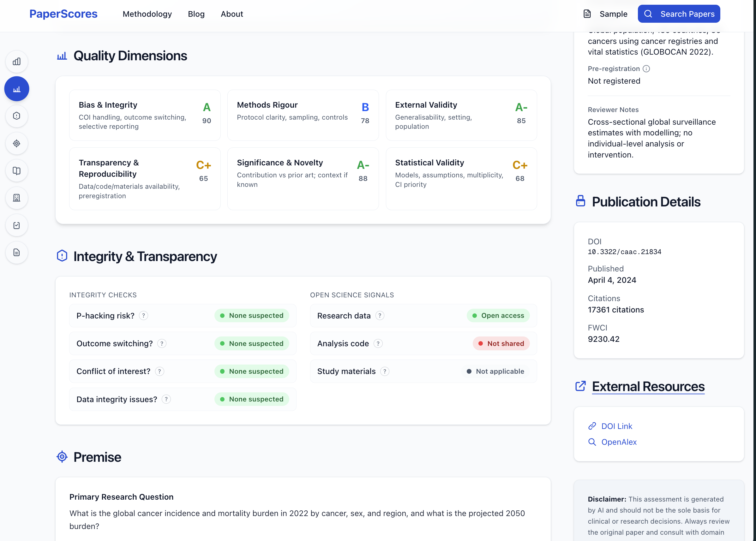Click the Outcome switching question mark icon

point(162,343)
